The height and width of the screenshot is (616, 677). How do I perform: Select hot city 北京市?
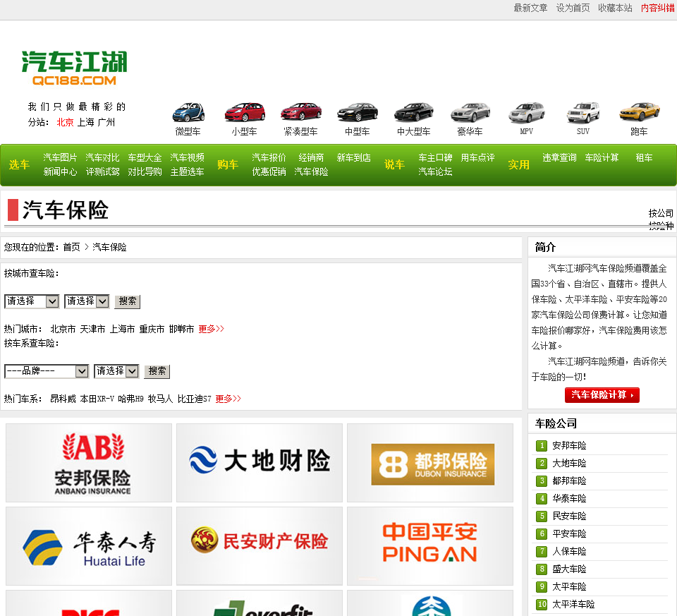[63, 329]
